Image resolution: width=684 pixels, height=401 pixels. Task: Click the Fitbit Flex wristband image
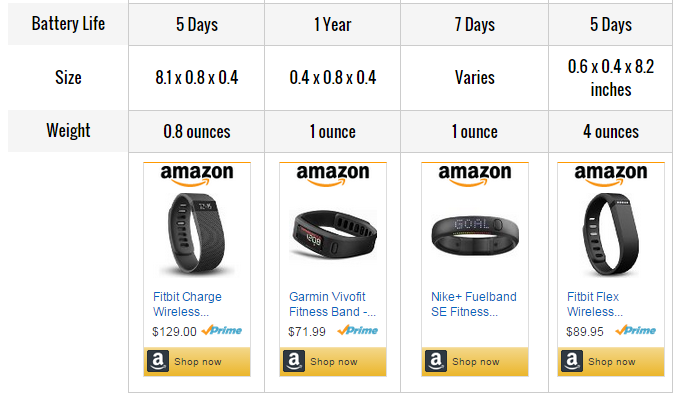coord(610,233)
